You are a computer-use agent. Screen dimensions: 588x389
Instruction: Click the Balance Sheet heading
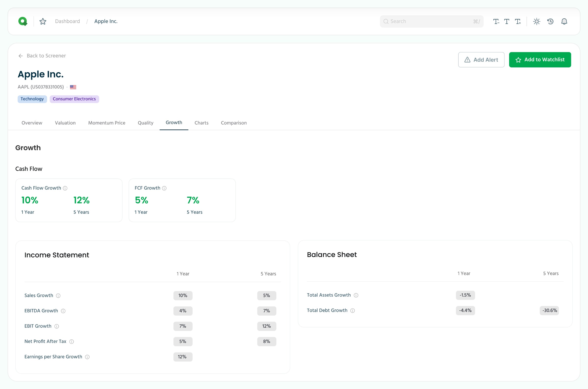(x=332, y=255)
